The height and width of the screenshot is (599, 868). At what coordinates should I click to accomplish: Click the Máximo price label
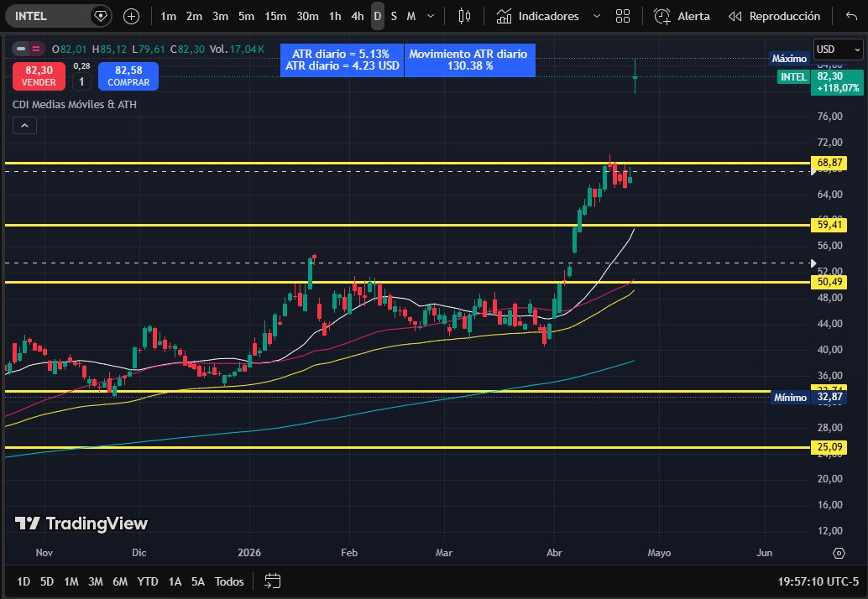[789, 59]
